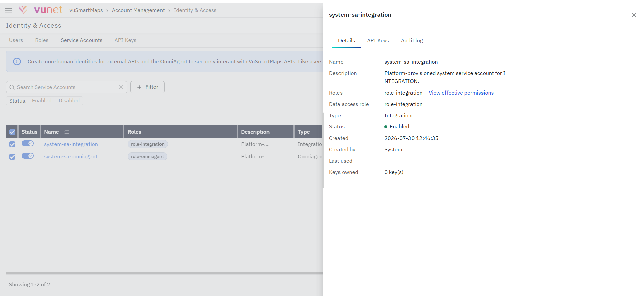Click the role-omniagent tag in table
The width and height of the screenshot is (644, 296).
pyautogui.click(x=147, y=157)
